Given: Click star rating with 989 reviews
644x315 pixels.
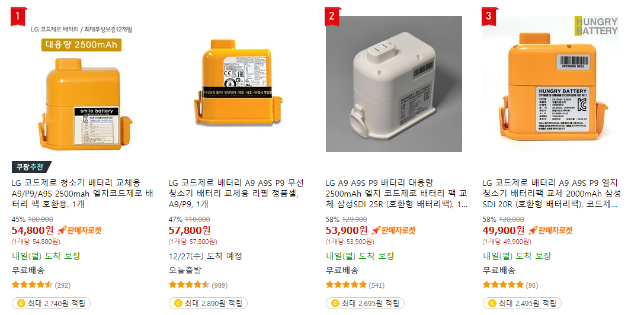Looking at the screenshot, I should [x=190, y=285].
